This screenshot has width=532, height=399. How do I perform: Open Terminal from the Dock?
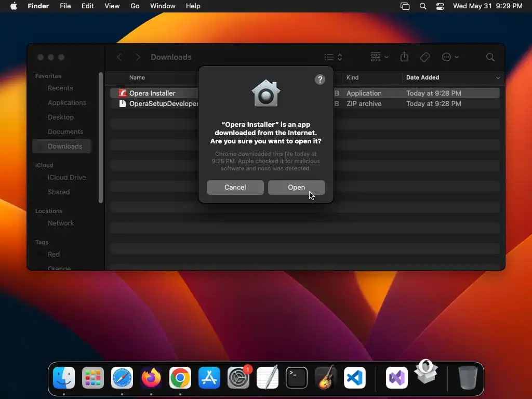297,378
